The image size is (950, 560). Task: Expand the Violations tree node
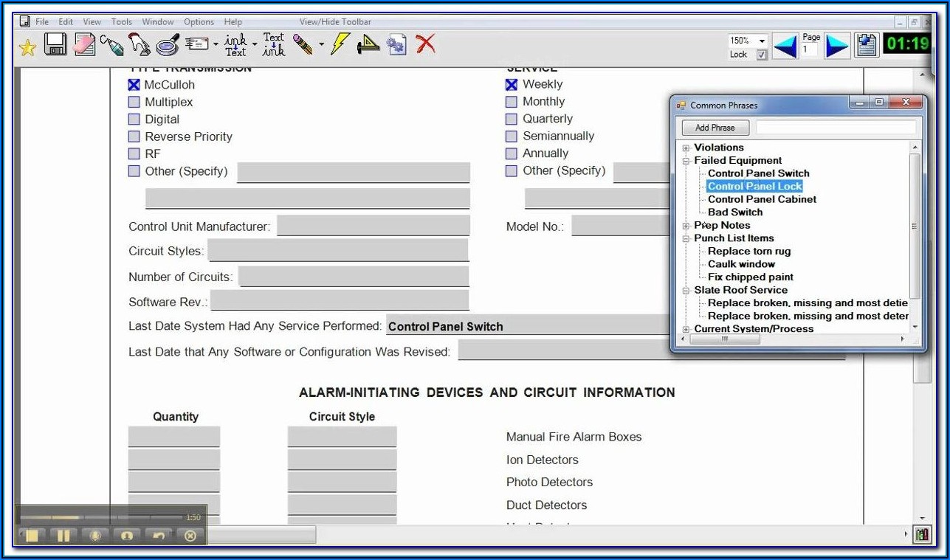(686, 148)
